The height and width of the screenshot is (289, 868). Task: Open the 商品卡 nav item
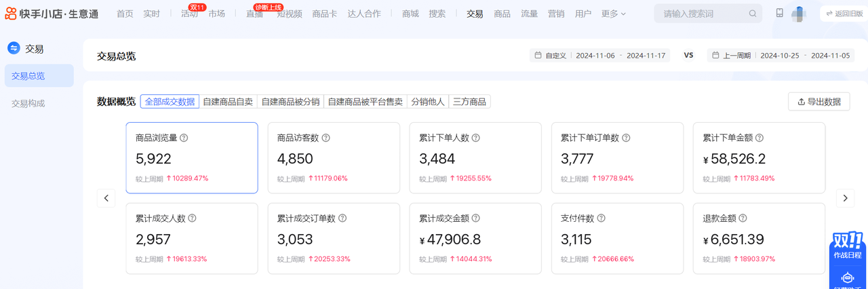pyautogui.click(x=325, y=14)
